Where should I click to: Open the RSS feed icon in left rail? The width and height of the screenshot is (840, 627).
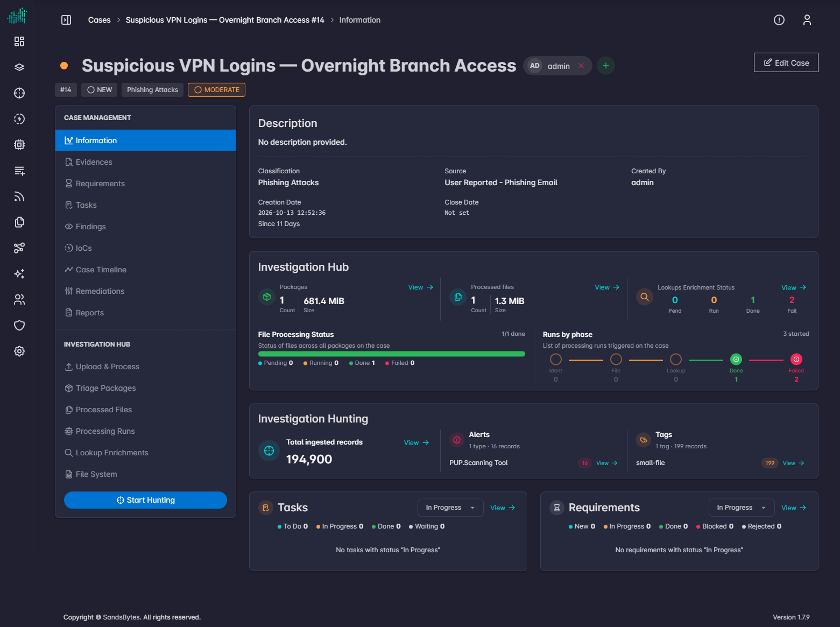click(x=19, y=196)
